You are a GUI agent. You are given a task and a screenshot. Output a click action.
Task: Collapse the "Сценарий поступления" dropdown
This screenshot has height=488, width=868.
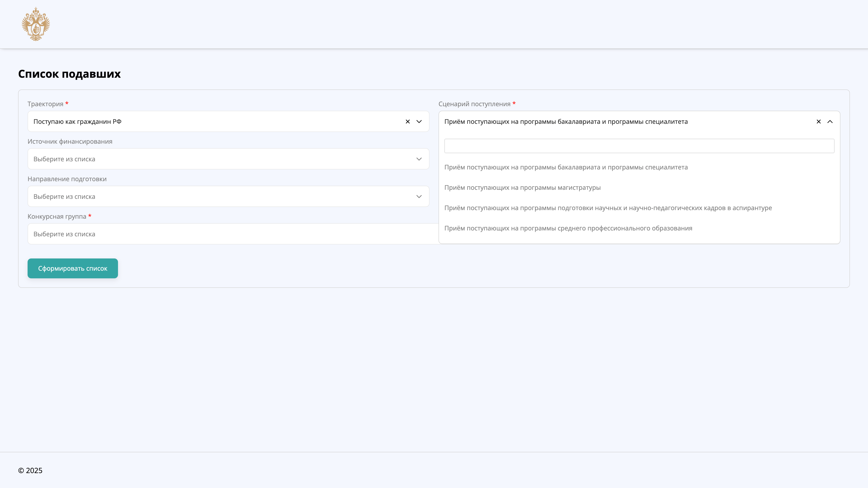[830, 122]
